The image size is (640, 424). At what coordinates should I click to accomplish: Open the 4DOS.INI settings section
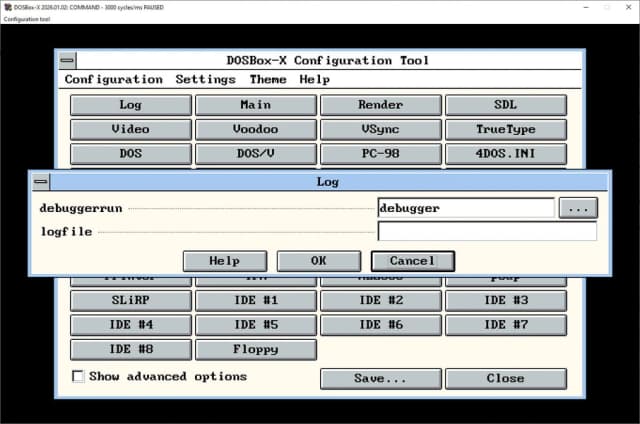point(506,154)
